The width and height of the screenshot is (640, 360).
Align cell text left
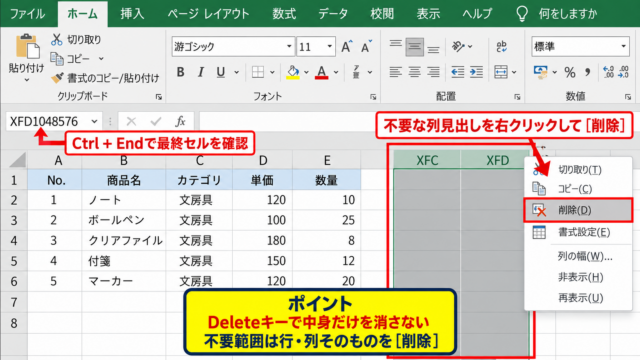(395, 72)
